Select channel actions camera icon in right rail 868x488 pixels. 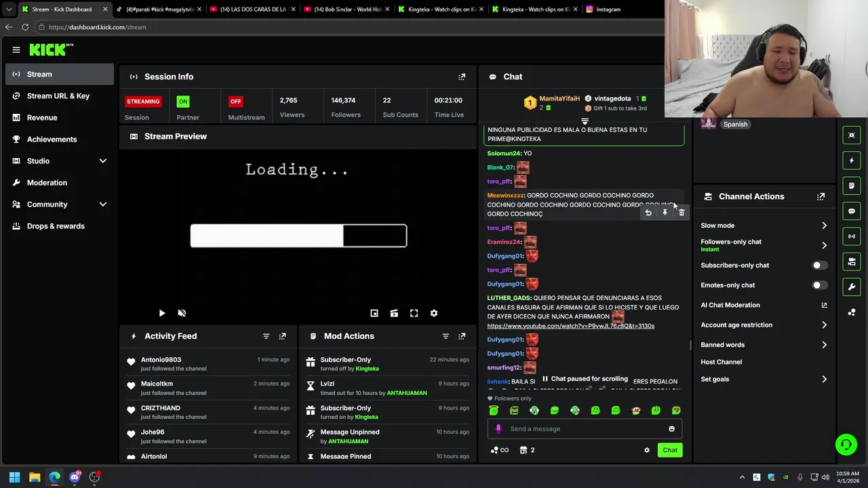click(852, 262)
